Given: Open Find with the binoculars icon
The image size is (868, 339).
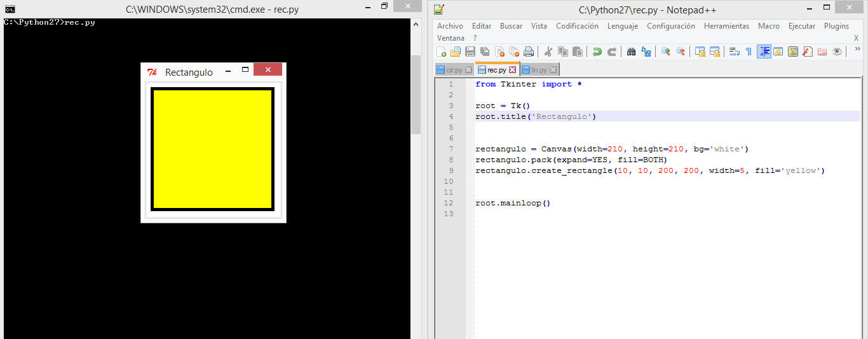Looking at the screenshot, I should [631, 52].
